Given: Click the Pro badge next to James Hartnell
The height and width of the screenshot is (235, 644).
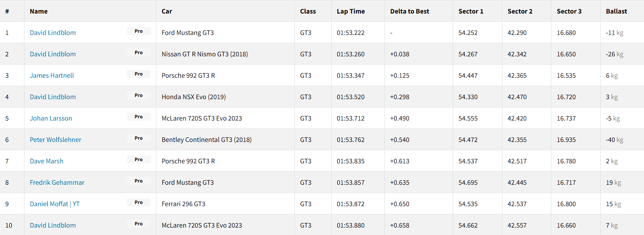Looking at the screenshot, I should [x=138, y=74].
